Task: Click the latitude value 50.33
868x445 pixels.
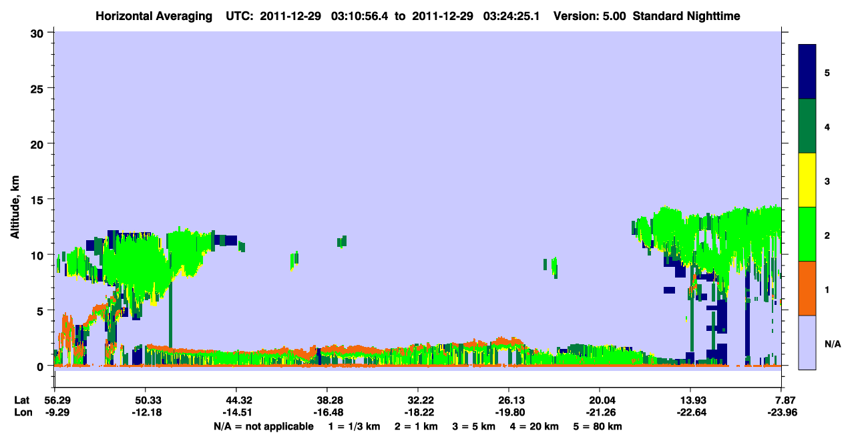Action: [146, 400]
